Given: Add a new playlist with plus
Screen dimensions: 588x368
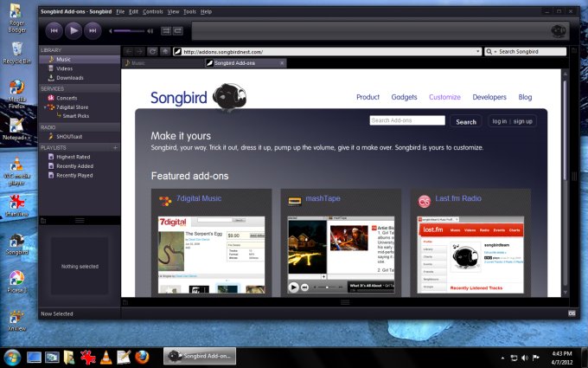Looking at the screenshot, I should pos(115,147).
